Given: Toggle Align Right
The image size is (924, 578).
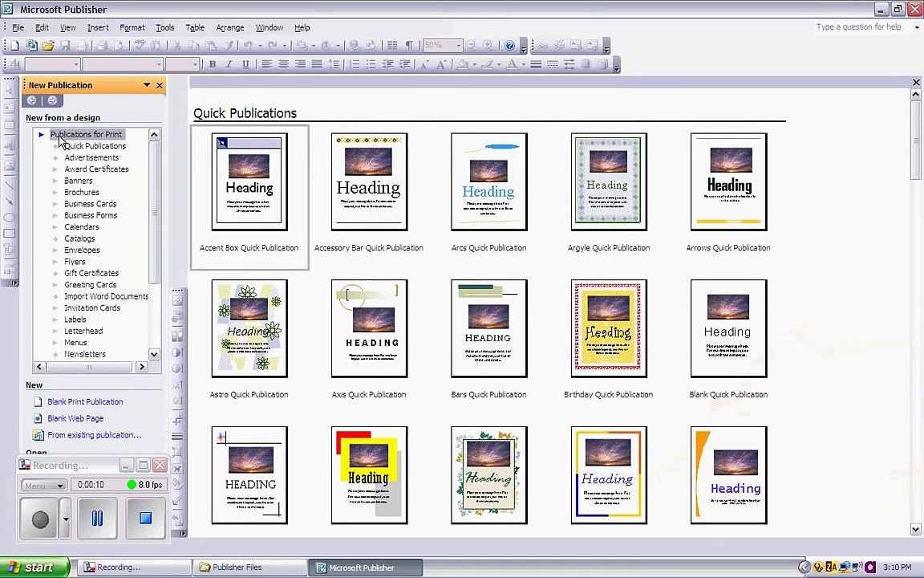Looking at the screenshot, I should (x=300, y=64).
